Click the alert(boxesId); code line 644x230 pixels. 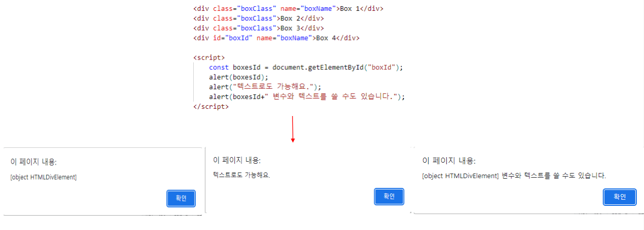tap(238, 77)
